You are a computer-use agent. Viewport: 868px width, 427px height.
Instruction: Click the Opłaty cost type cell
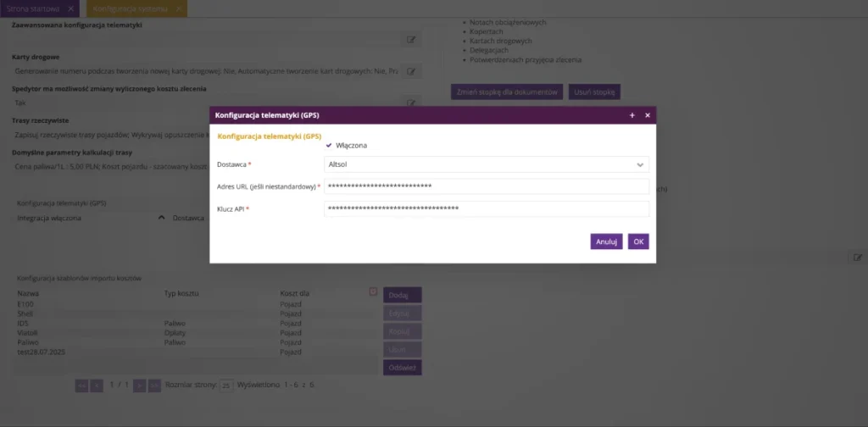tap(175, 333)
